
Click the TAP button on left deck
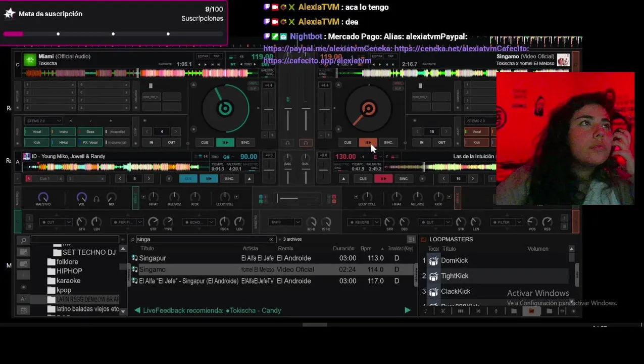[216, 56]
